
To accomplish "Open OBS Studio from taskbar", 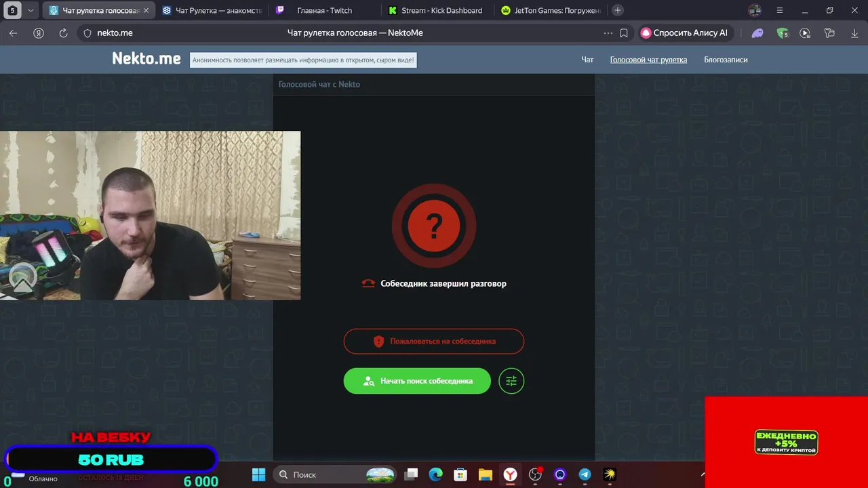I will point(536,474).
